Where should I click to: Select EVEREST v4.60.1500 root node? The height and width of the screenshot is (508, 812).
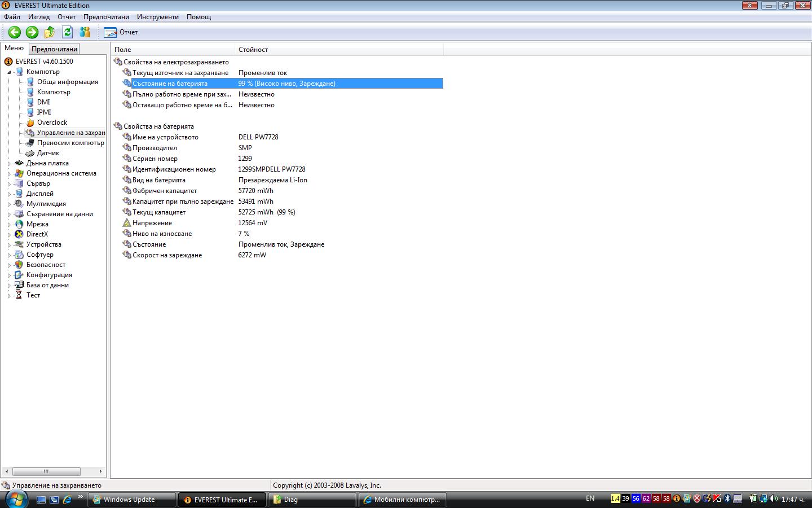click(44, 62)
